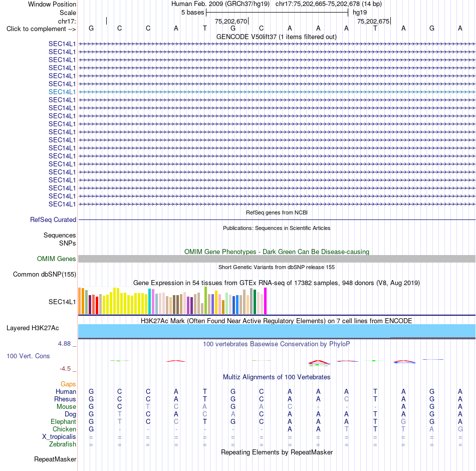Click the 4.88 PhyloP upper scale value
The width and height of the screenshot is (476, 471).
pos(64,344)
